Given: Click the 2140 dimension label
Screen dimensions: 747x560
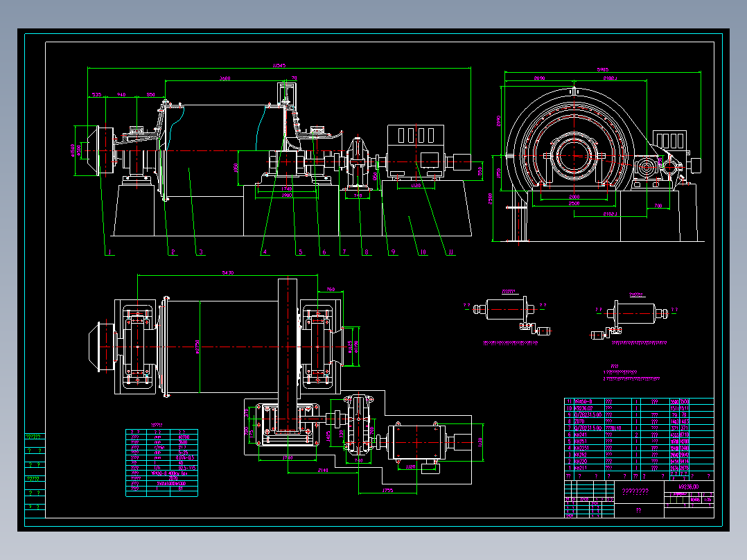Looking at the screenshot, I should [323, 471].
